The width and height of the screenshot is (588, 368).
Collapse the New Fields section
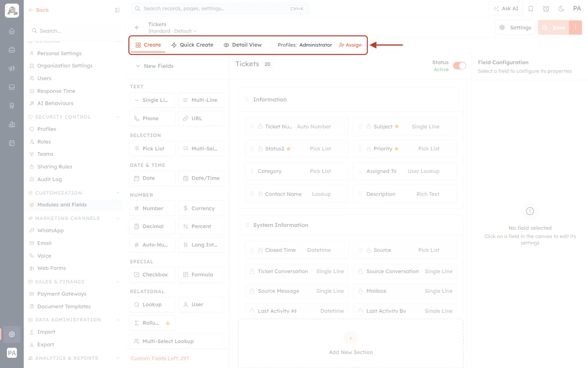(x=138, y=66)
